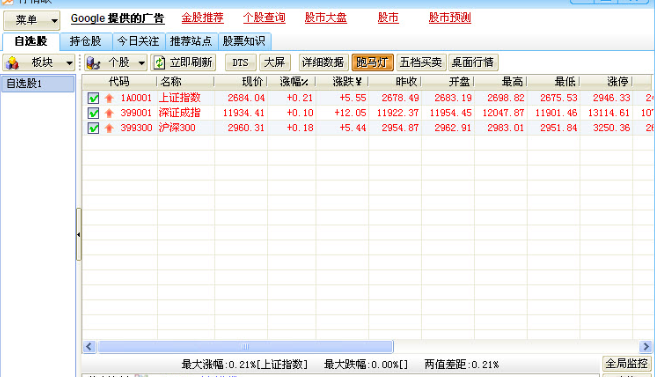Click stock code 399300
The width and height of the screenshot is (655, 377).
tap(136, 128)
